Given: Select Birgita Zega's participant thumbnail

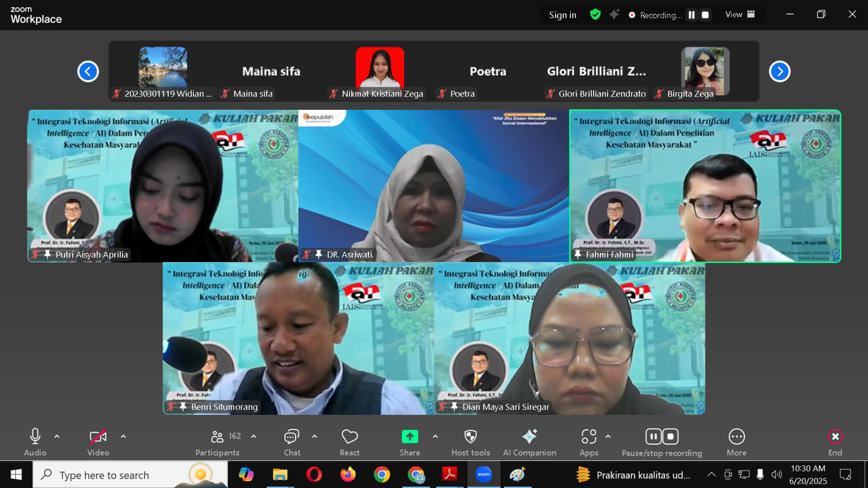Looking at the screenshot, I should 705,71.
